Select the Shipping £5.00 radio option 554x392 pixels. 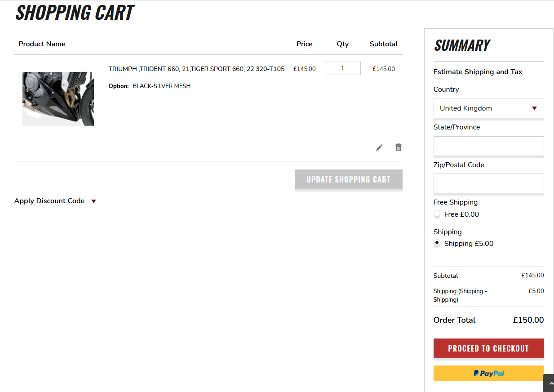click(x=437, y=243)
